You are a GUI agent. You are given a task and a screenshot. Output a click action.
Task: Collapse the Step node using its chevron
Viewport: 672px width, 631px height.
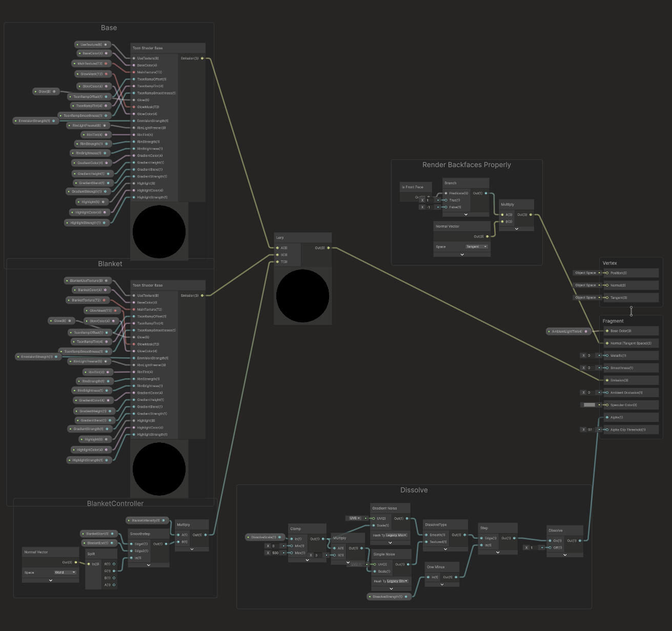click(x=498, y=553)
